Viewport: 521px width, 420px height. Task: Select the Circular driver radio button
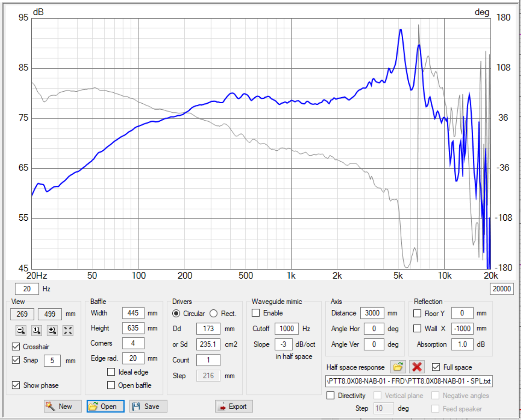coord(176,313)
